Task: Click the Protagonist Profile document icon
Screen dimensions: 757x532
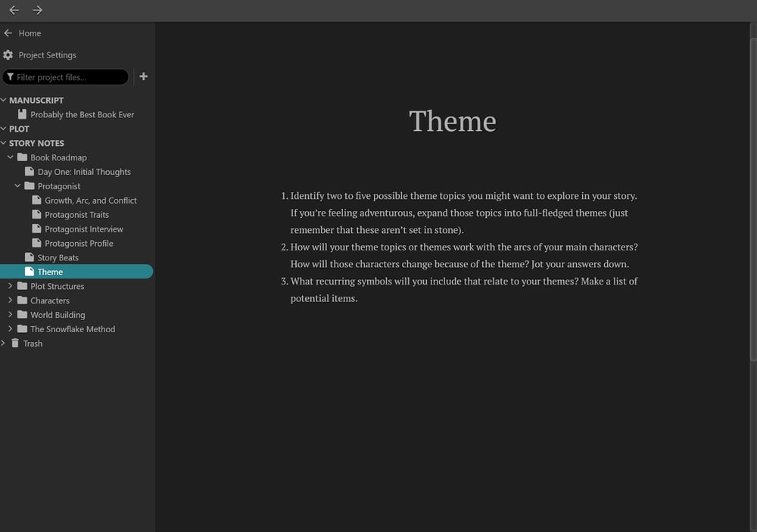Action: [36, 243]
